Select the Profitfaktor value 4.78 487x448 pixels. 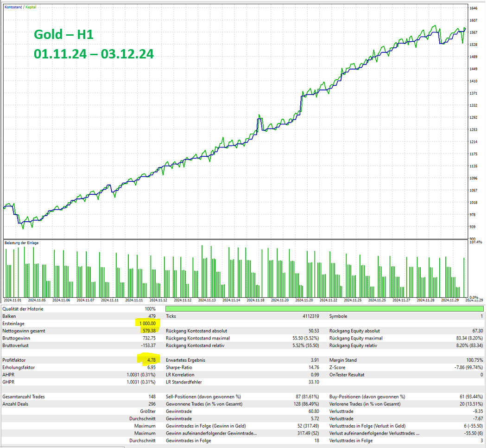pyautogui.click(x=151, y=360)
